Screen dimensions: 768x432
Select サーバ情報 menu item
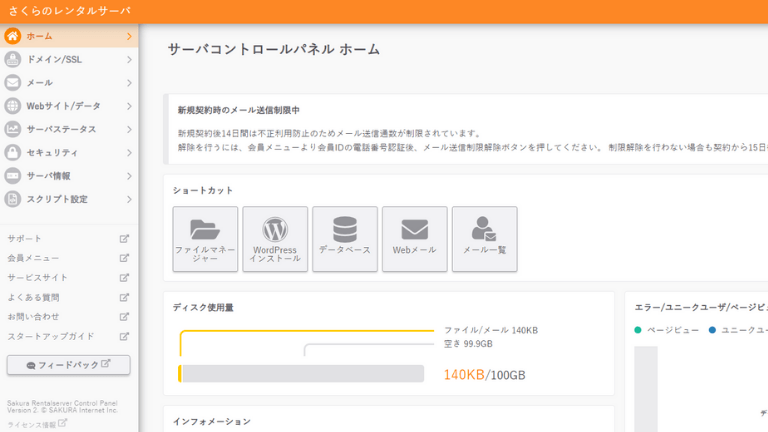[x=69, y=176]
